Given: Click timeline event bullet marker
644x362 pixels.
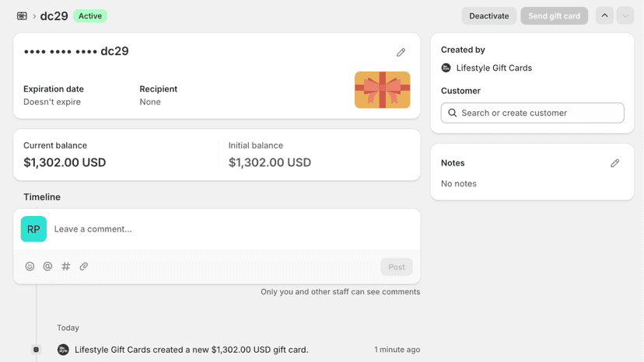Looking at the screenshot, I should coord(36,350).
